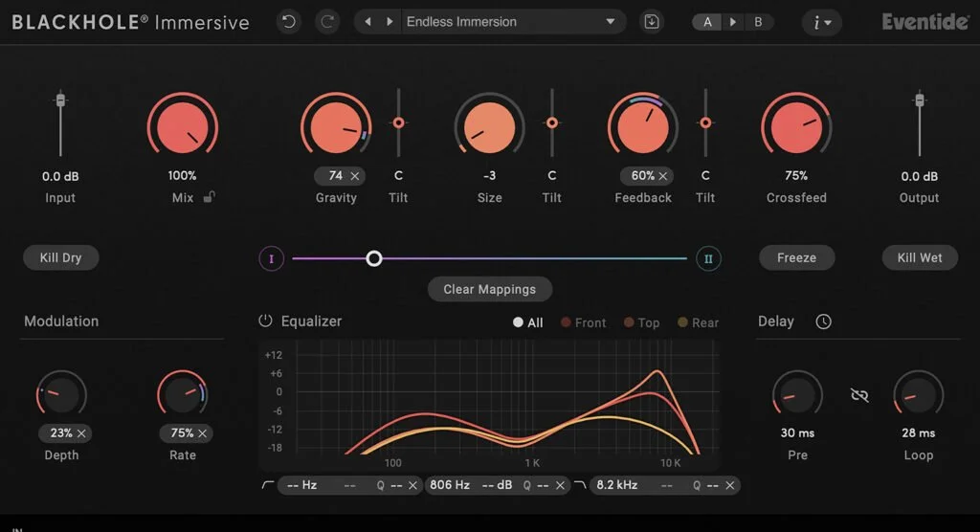
Task: Select macro snapshot II button
Action: click(708, 258)
